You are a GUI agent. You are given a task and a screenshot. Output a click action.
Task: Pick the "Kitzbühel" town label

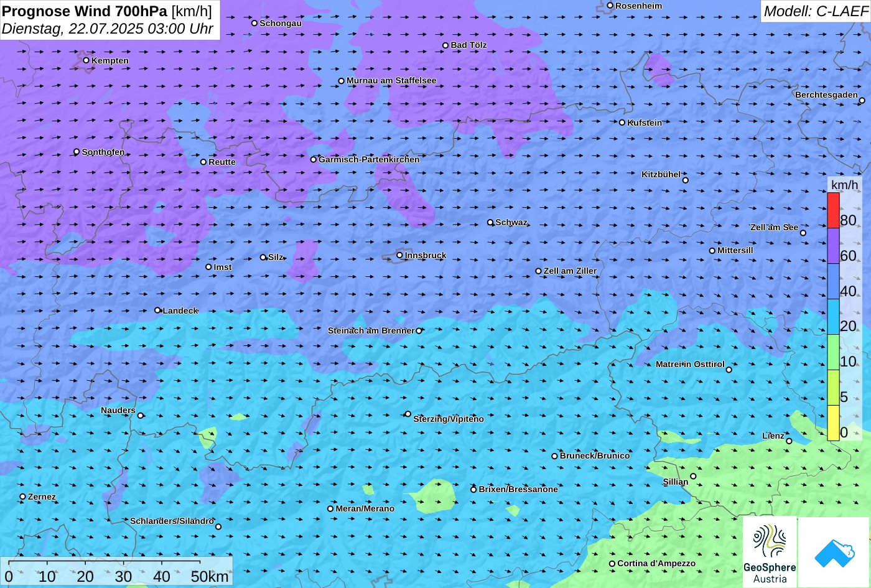(661, 174)
